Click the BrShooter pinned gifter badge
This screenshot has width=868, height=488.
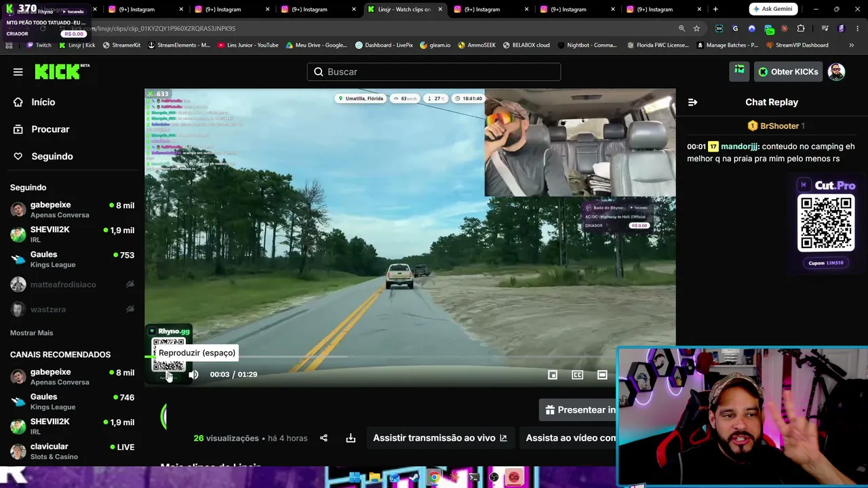[x=776, y=126]
